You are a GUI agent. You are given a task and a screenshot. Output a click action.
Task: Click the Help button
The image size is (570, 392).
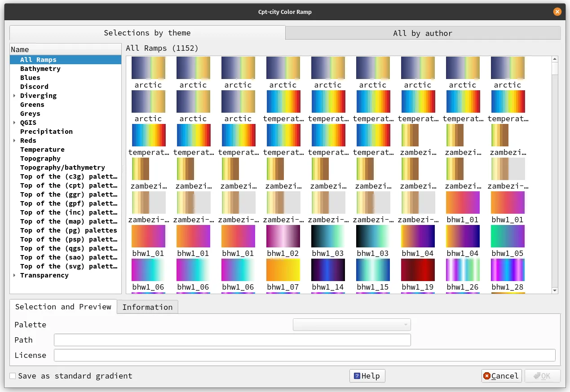click(367, 375)
